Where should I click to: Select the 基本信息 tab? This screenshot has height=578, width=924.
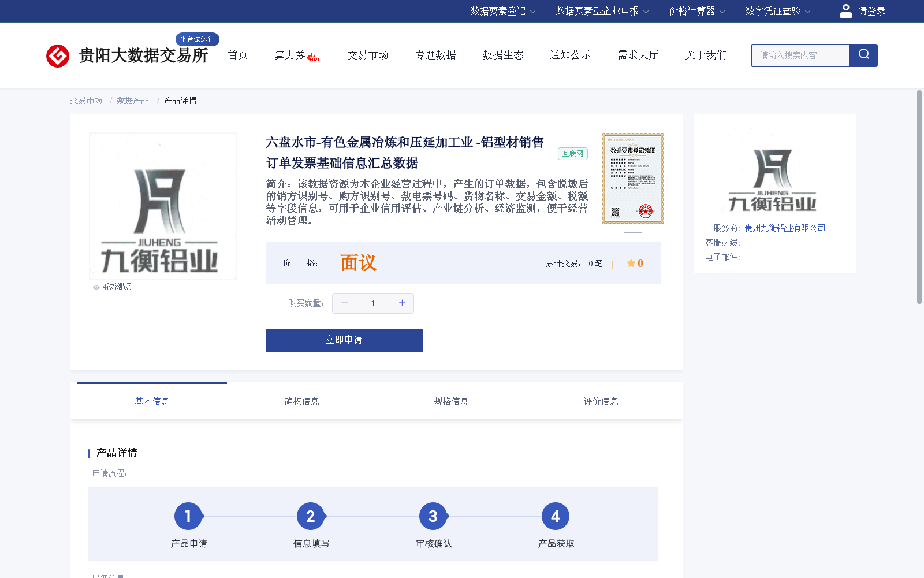(152, 401)
